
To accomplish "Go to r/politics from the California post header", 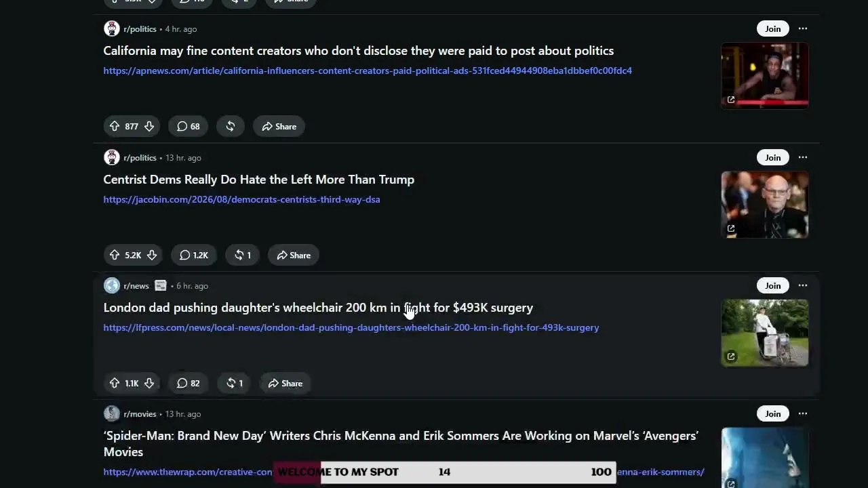I will [140, 28].
